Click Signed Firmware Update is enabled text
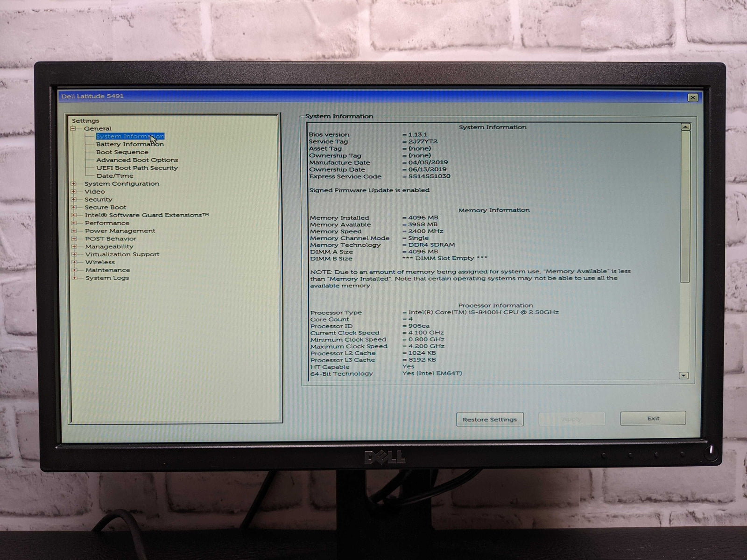 (369, 190)
